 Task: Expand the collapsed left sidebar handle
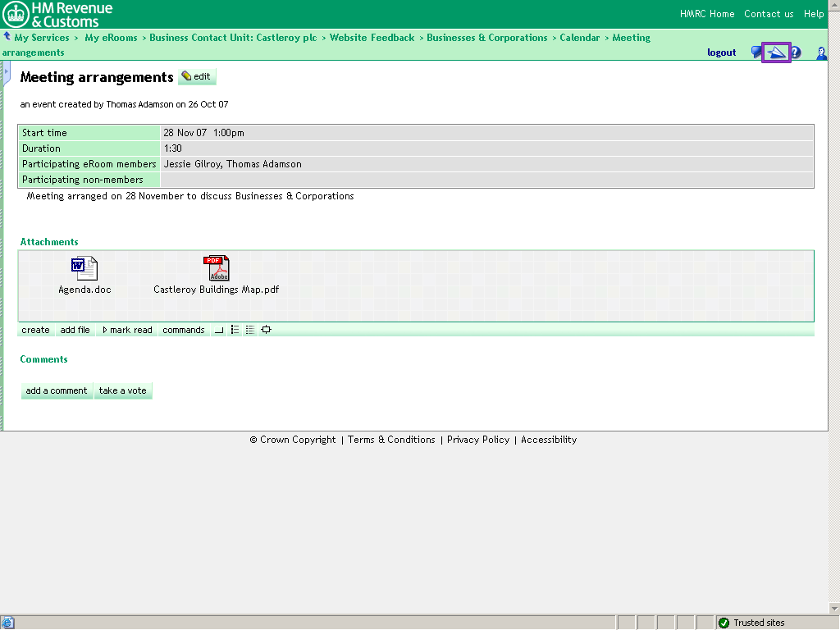tap(7, 72)
